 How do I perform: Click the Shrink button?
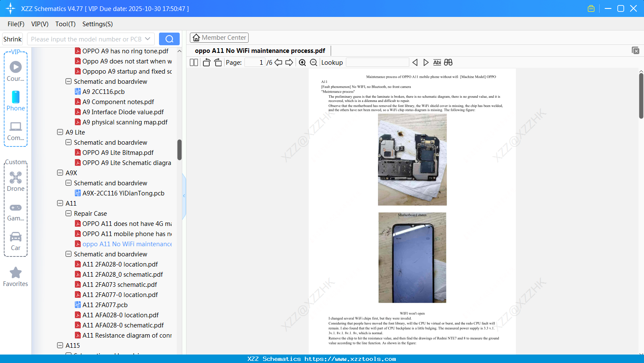[x=13, y=39]
